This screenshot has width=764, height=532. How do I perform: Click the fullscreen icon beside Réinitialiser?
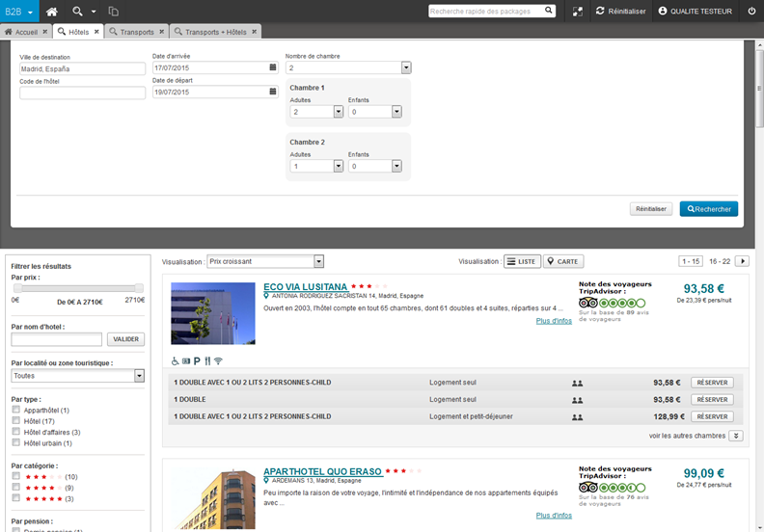point(578,11)
